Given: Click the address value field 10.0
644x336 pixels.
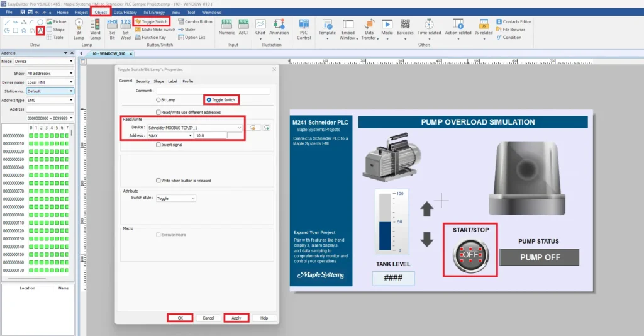Looking at the screenshot, I should click(211, 135).
